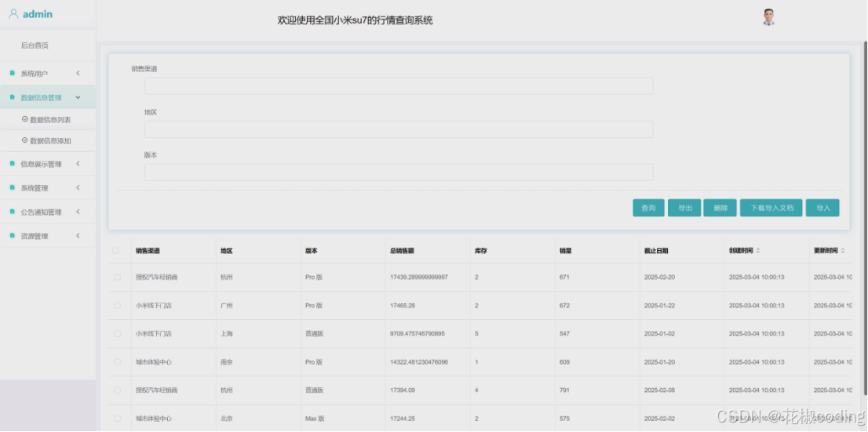Screen dimensions: 868x432
Task: Click the cell 14322.481230476096
Action: click(x=419, y=361)
